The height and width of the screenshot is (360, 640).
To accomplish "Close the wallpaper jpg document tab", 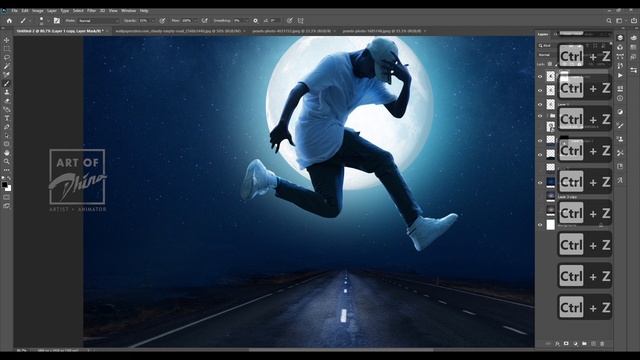I will point(244,31).
